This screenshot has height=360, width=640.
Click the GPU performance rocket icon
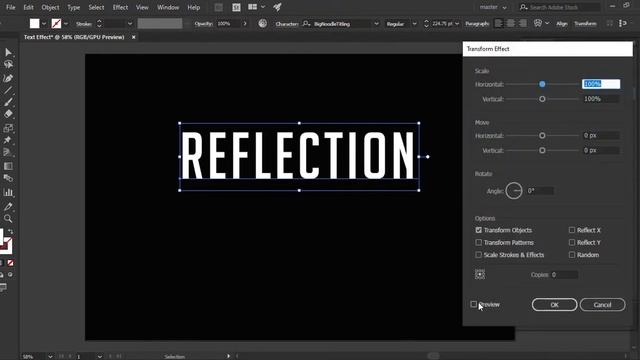277,7
